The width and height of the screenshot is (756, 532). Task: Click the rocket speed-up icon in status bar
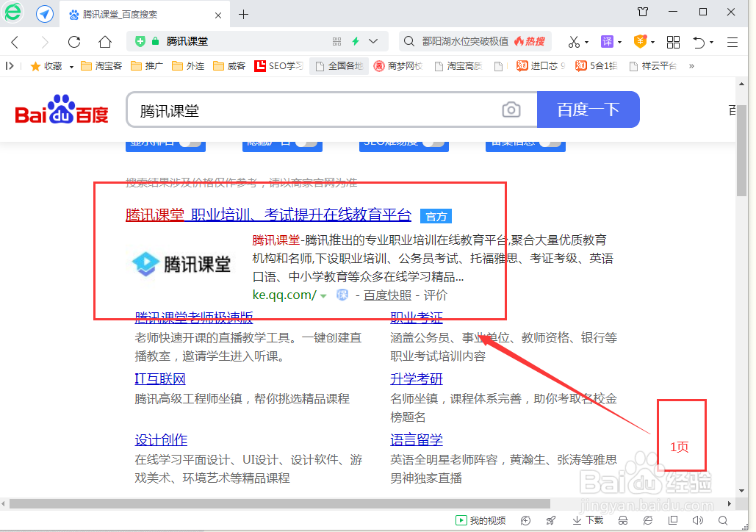point(550,520)
